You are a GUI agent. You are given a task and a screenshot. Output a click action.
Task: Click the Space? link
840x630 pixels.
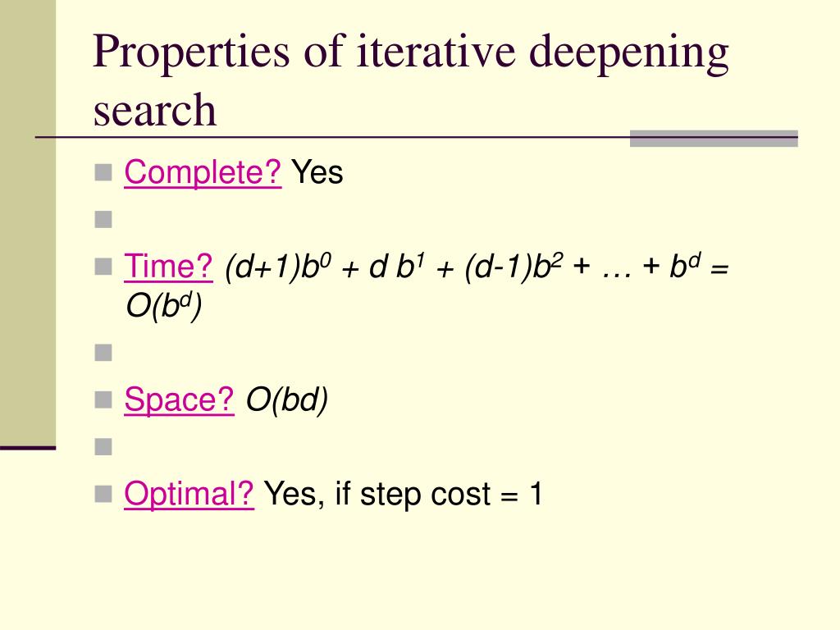tap(179, 399)
